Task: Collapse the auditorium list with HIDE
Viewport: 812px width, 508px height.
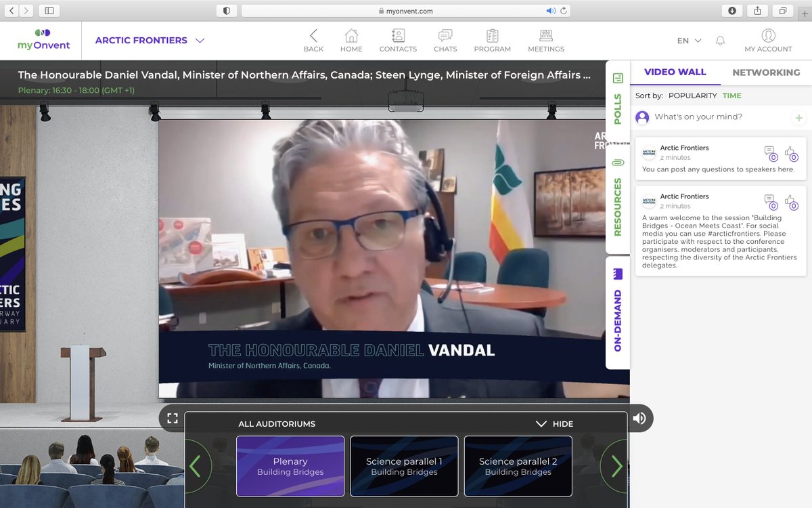Action: [554, 424]
